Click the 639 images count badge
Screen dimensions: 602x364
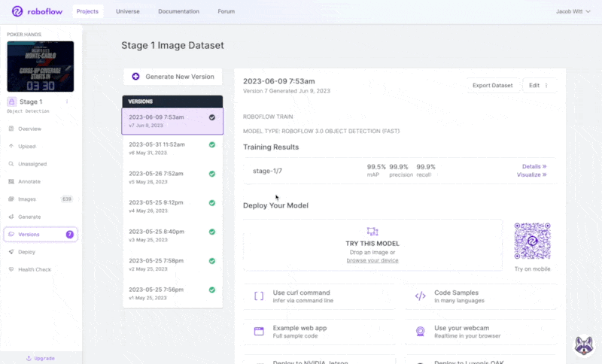tap(67, 199)
